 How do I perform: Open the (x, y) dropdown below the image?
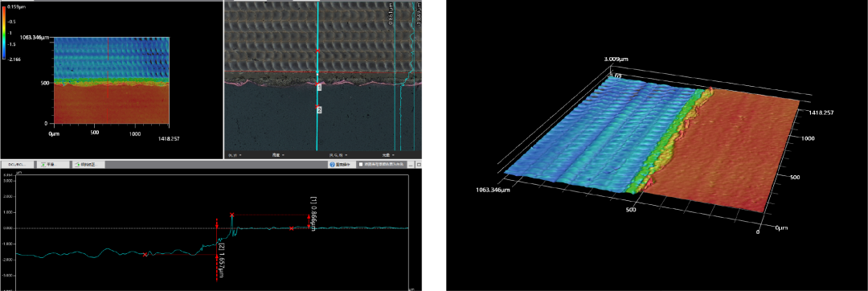tap(235, 155)
